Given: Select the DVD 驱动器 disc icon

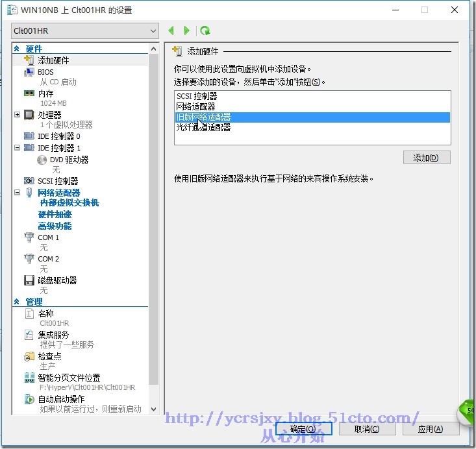Looking at the screenshot, I should [x=42, y=160].
